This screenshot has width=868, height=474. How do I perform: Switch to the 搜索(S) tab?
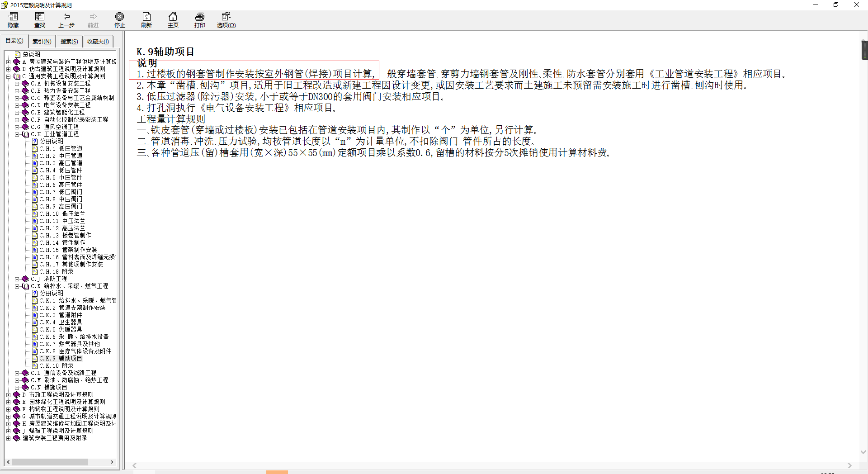(x=69, y=42)
